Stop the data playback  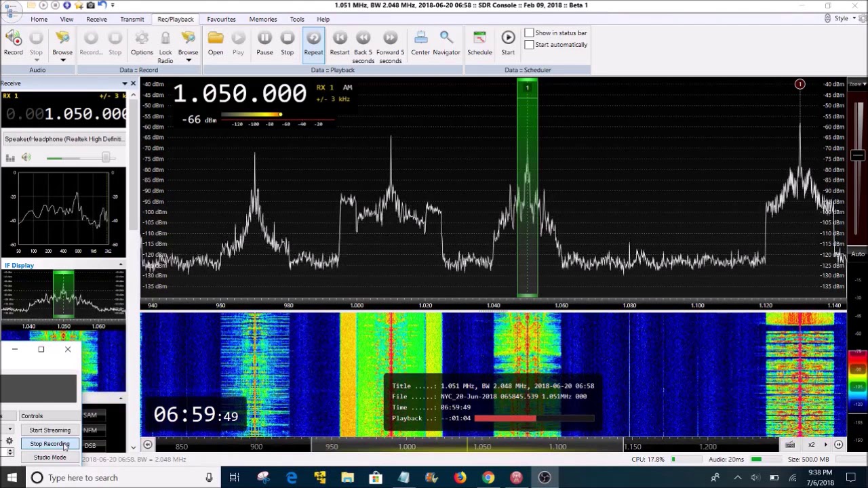288,39
